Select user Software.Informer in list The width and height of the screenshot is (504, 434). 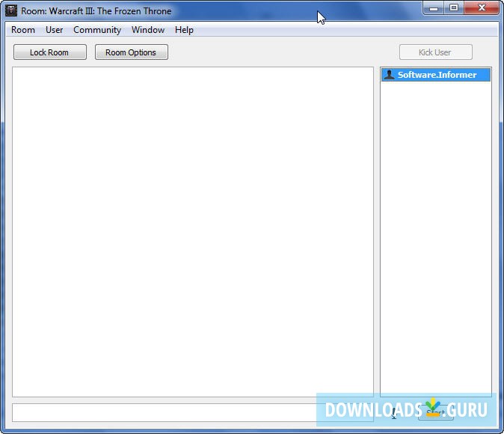point(435,75)
